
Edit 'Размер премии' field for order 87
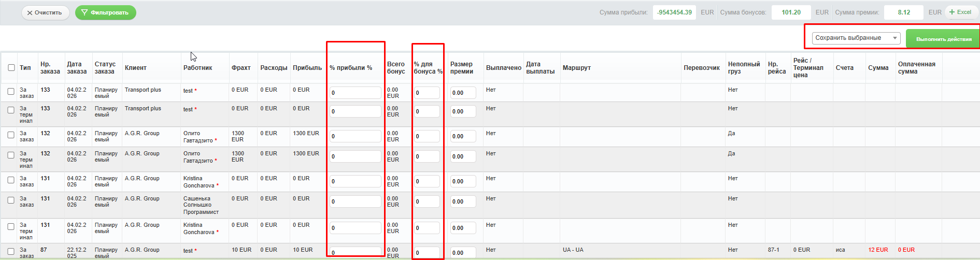tap(462, 253)
